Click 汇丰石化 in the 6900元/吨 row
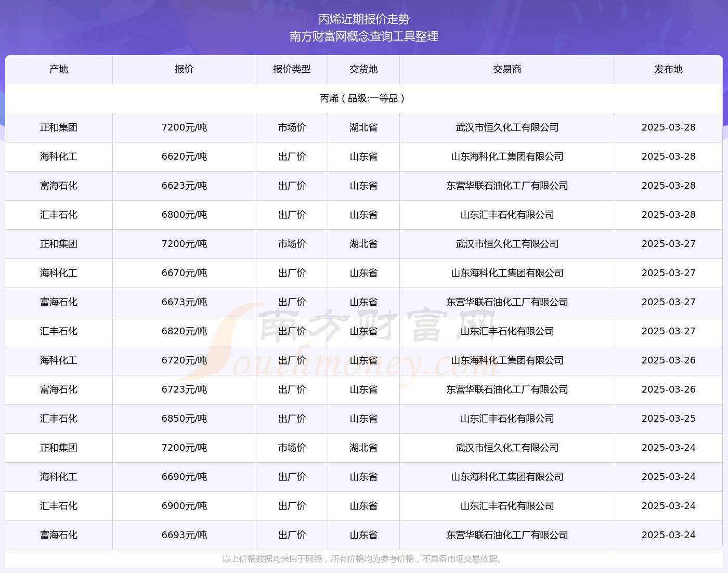 point(59,506)
